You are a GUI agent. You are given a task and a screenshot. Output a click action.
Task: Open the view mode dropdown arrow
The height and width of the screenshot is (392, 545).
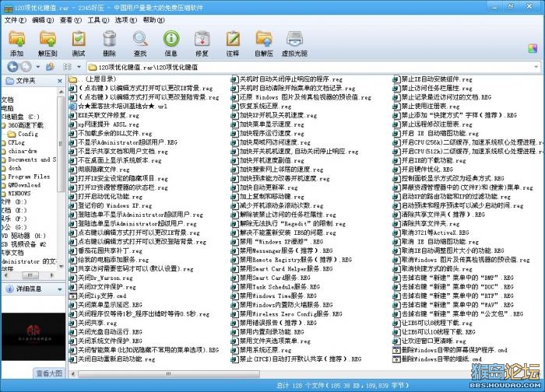pyautogui.click(x=79, y=67)
